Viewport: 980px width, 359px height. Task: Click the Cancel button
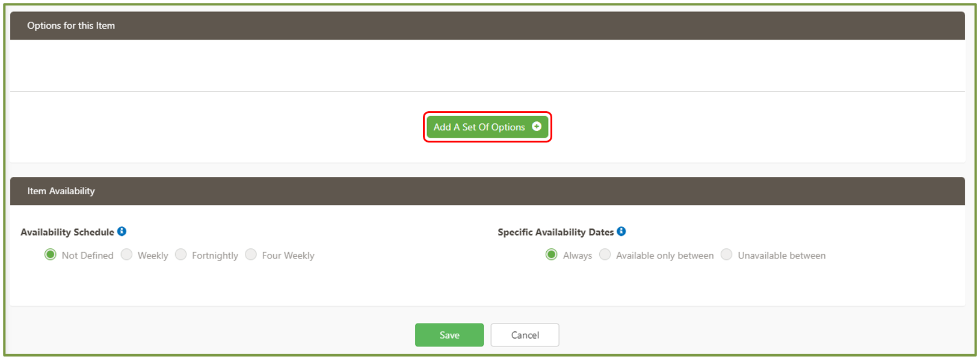coord(525,335)
